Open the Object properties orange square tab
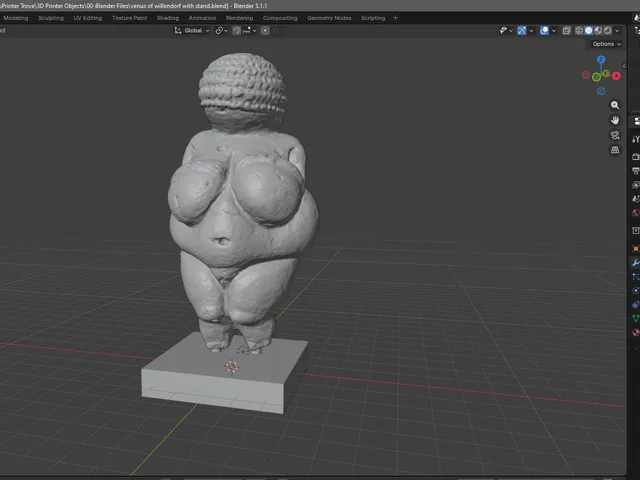This screenshot has height=480, width=640. pyautogui.click(x=635, y=249)
